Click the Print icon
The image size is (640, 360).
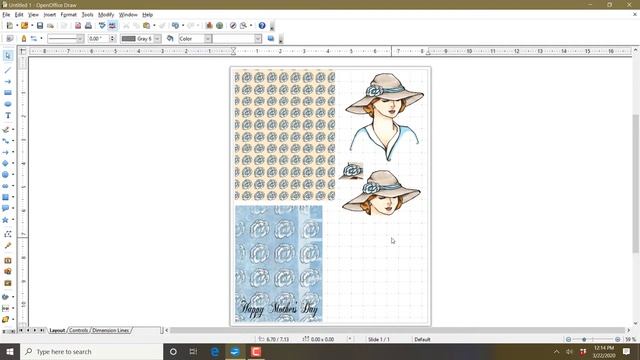(x=88, y=26)
